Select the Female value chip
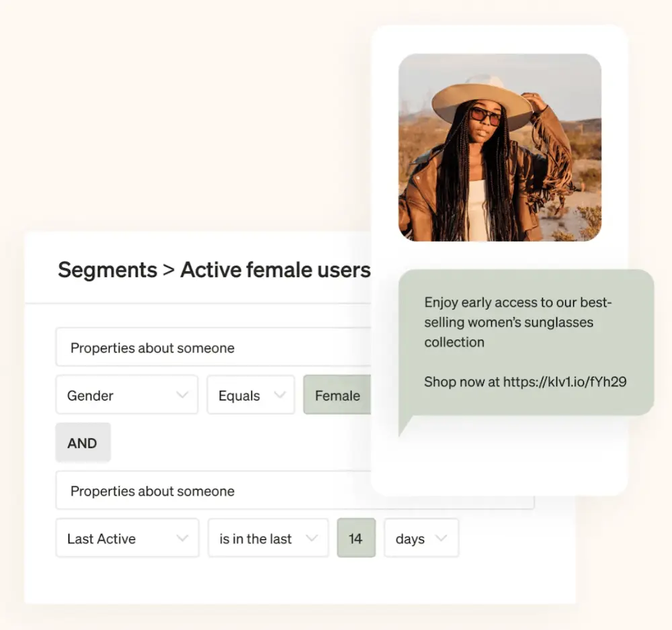Screen dimensions: 672x630 coord(337,395)
